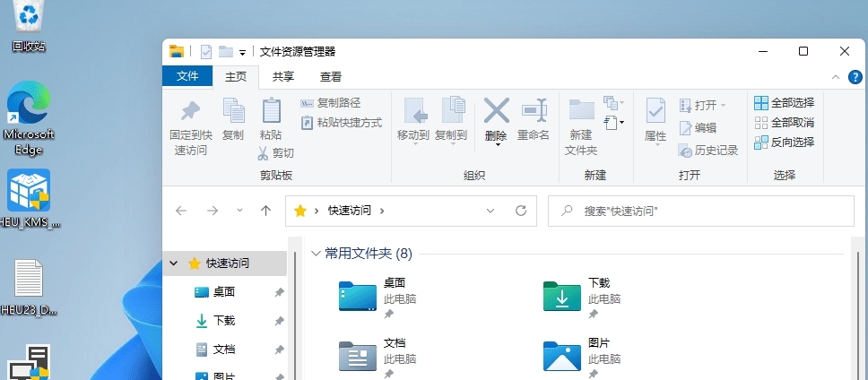Image resolution: width=868 pixels, height=380 pixels.
Task: Click the Cut (剪切) scissors icon
Action: (x=263, y=153)
